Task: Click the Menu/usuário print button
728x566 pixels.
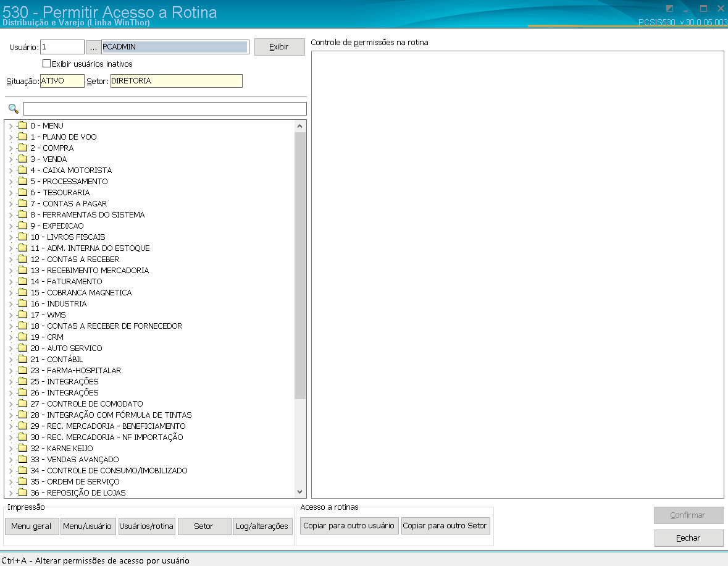Action: pyautogui.click(x=87, y=526)
